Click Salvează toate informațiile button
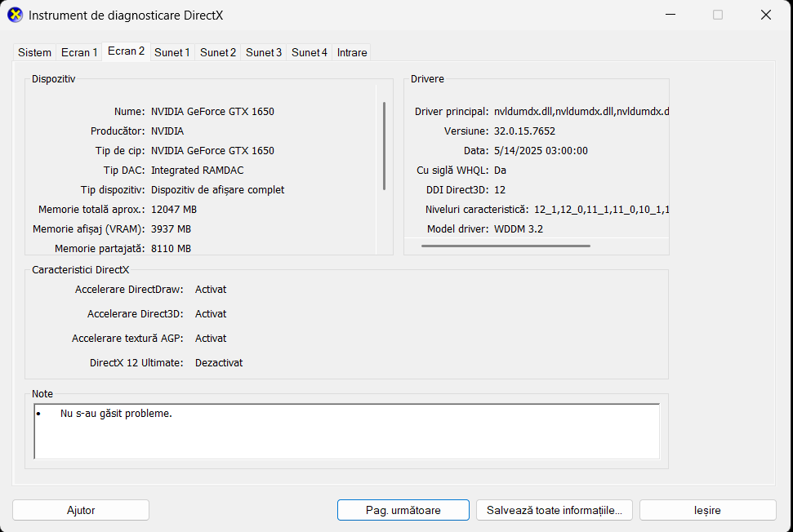793x532 pixels. [555, 510]
